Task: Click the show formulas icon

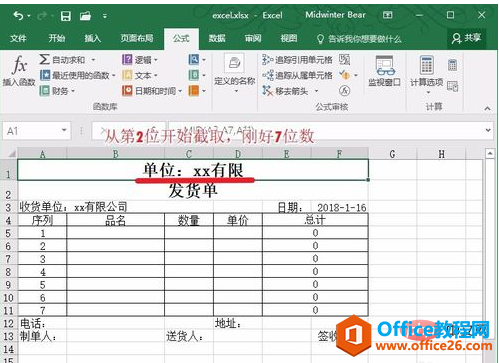Action: click(x=344, y=60)
